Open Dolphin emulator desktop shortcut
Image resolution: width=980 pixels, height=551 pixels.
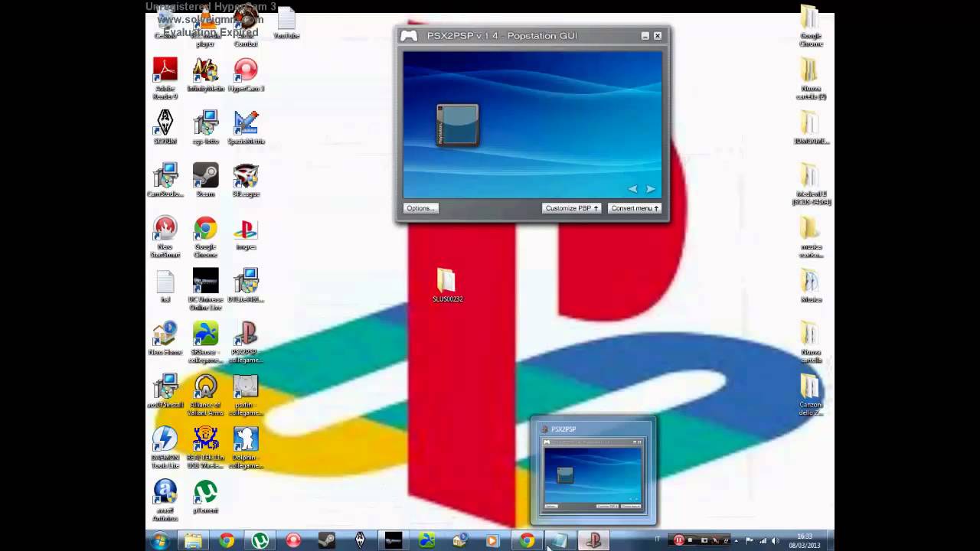tap(246, 448)
